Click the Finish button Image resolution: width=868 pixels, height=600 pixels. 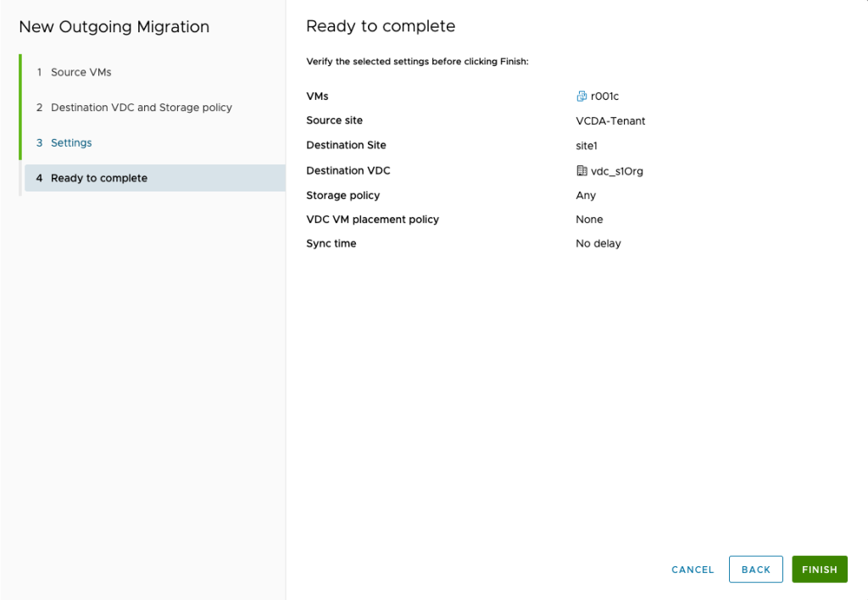pyautogui.click(x=820, y=569)
